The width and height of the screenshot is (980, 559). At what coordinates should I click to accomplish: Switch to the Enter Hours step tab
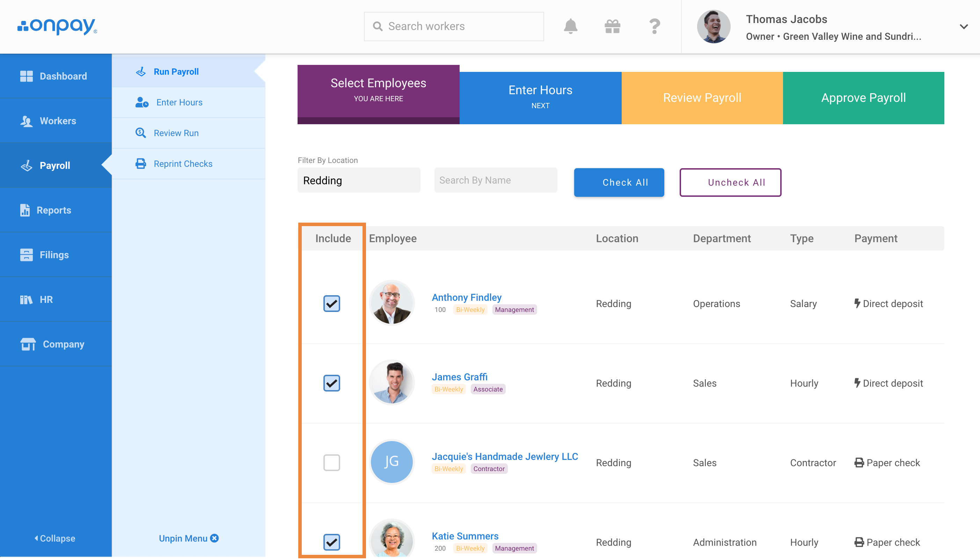(540, 97)
